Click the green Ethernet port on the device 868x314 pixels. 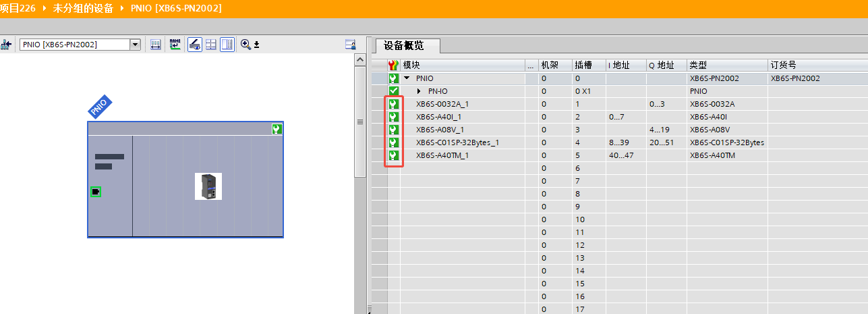(96, 192)
